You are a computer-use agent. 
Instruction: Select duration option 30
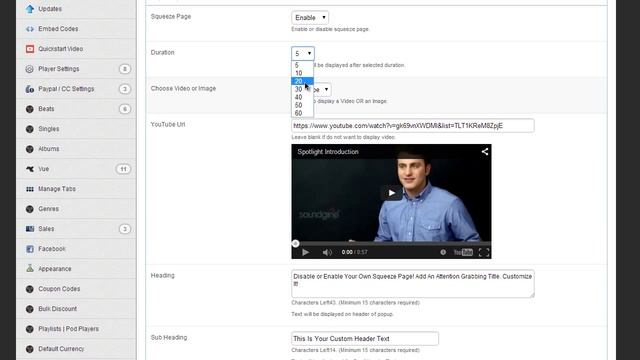coord(302,89)
